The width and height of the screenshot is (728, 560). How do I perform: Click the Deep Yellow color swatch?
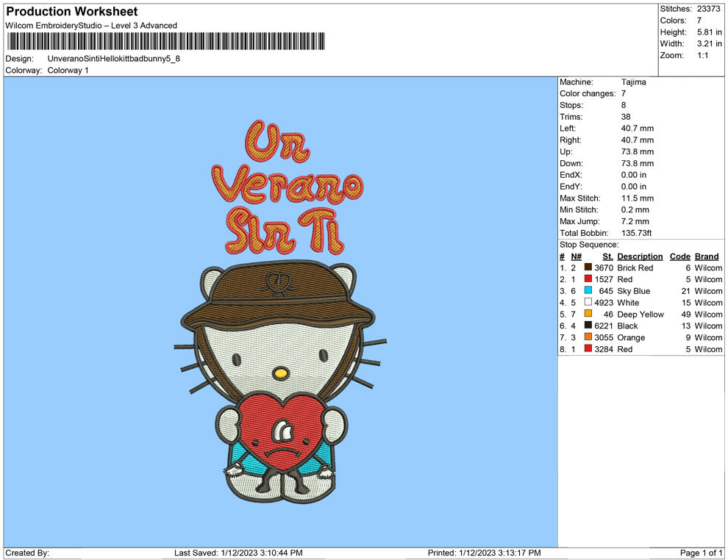tap(588, 314)
